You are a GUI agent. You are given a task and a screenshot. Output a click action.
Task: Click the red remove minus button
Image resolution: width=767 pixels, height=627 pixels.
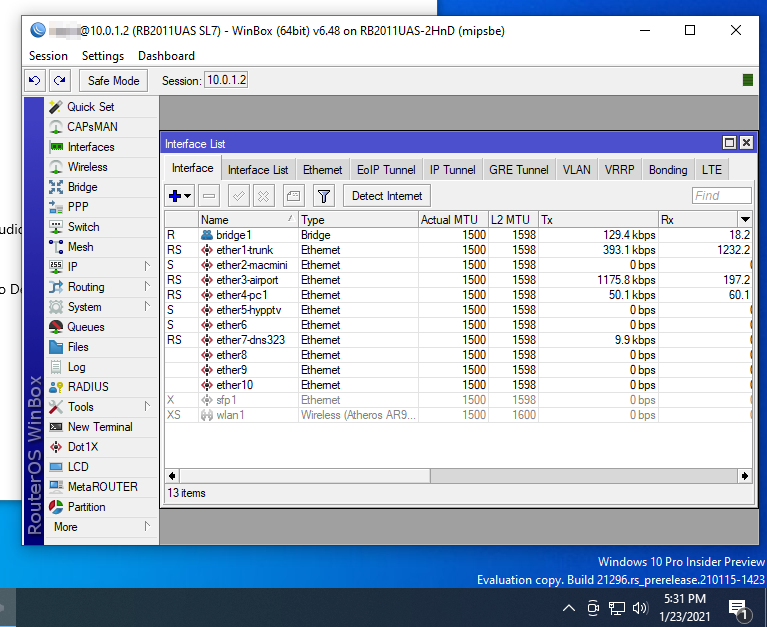click(209, 196)
